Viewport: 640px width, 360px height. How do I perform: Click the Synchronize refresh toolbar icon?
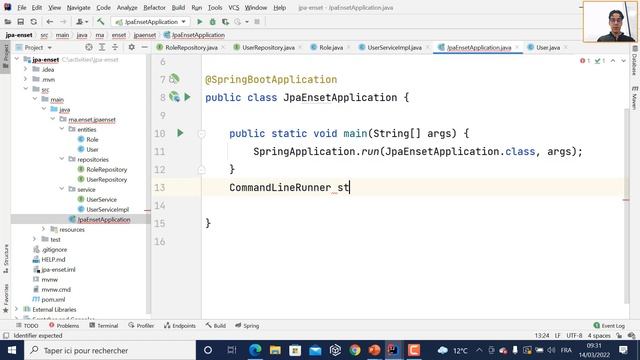[33, 22]
